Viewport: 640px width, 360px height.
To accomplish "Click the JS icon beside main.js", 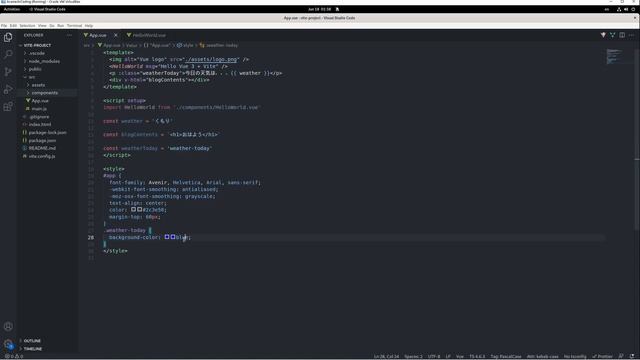I will pyautogui.click(x=28, y=109).
